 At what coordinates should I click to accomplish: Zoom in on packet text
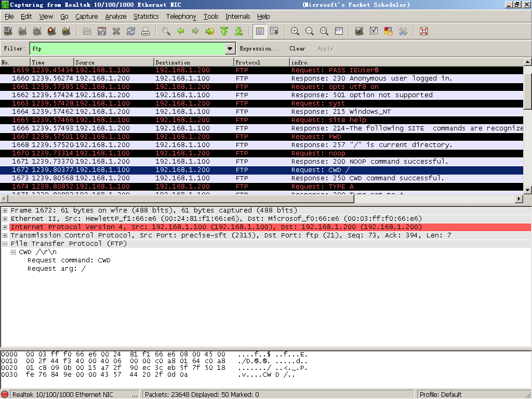295,31
